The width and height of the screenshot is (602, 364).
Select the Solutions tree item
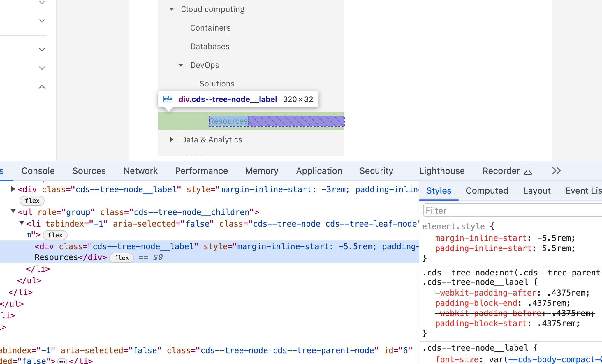point(217,84)
